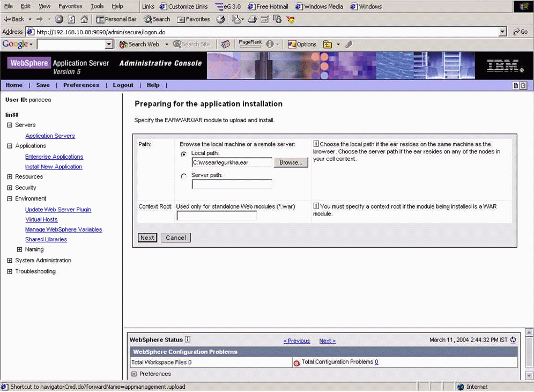Select the Local path radio button
Image resolution: width=534 pixels, height=392 pixels.
pyautogui.click(x=183, y=154)
